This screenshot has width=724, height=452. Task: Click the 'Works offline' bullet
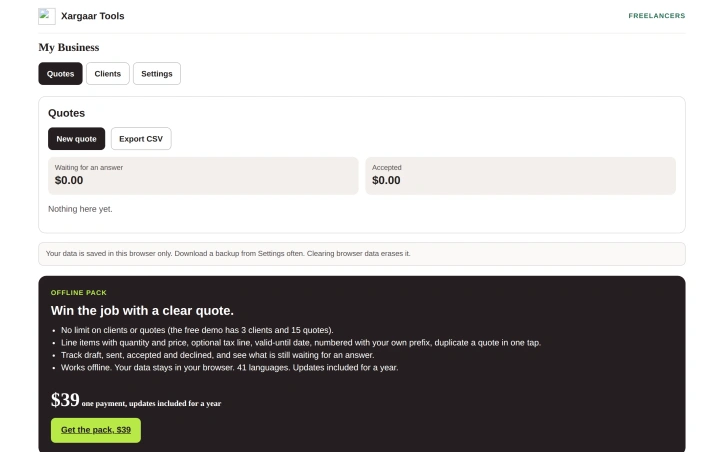pyautogui.click(x=229, y=368)
